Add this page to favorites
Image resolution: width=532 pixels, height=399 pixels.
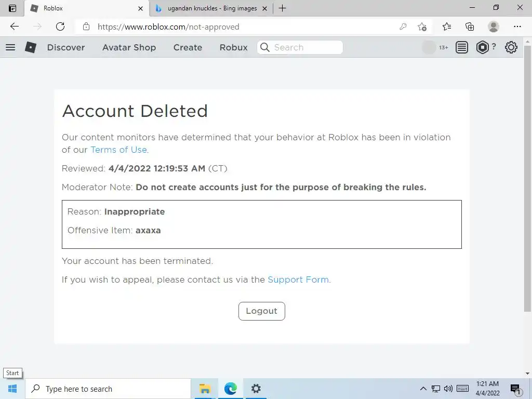coord(422,26)
